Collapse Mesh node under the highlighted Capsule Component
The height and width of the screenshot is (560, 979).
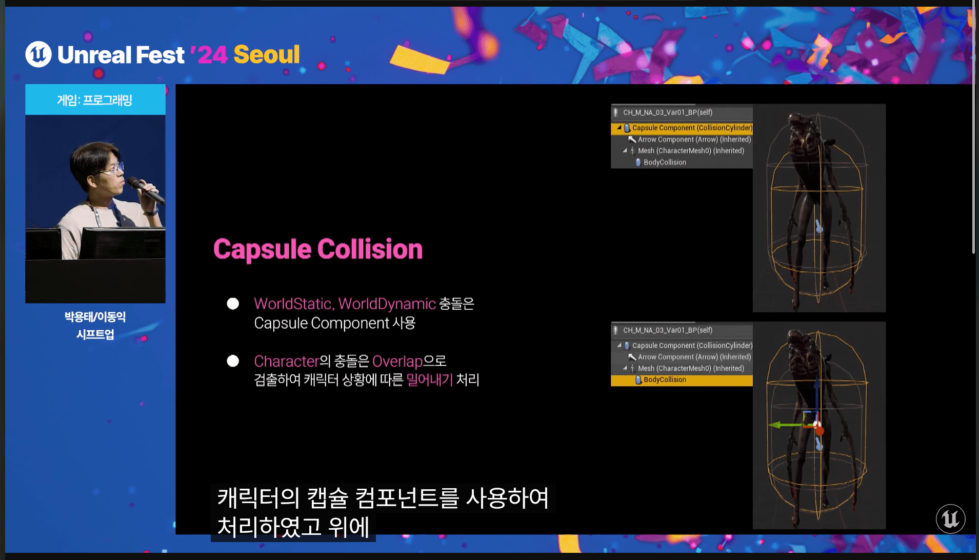pos(625,151)
